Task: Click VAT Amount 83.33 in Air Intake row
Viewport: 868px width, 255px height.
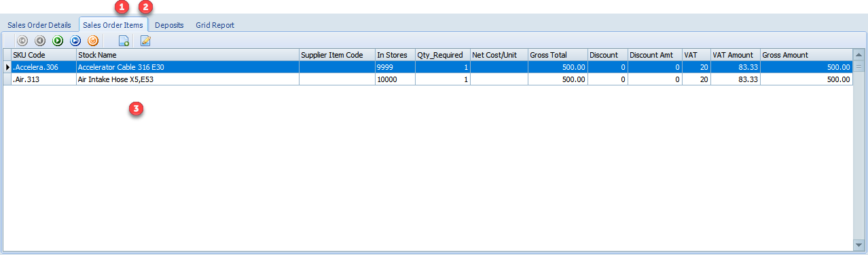Action: point(736,79)
